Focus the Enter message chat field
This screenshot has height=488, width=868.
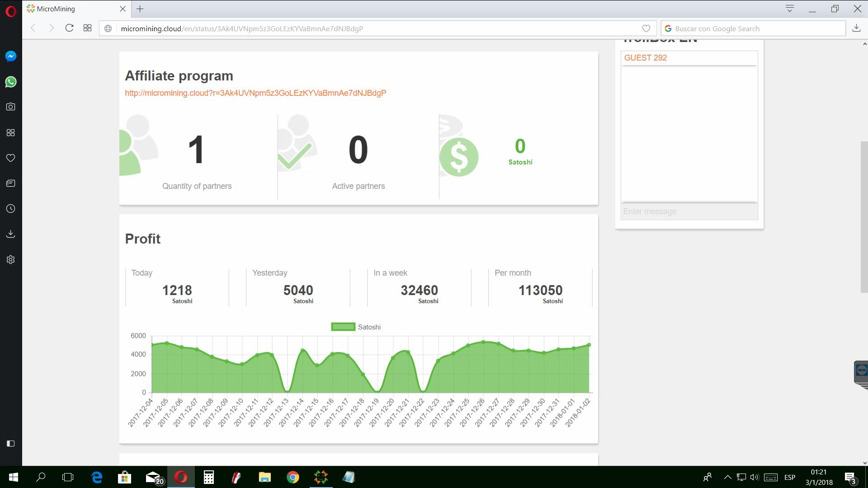coord(689,211)
